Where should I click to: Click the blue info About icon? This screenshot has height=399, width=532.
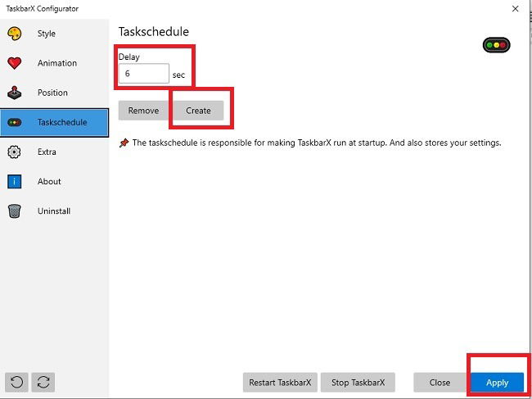[14, 181]
